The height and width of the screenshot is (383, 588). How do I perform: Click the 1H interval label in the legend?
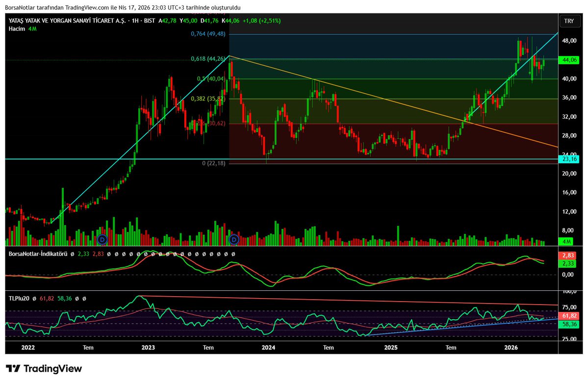click(x=136, y=21)
